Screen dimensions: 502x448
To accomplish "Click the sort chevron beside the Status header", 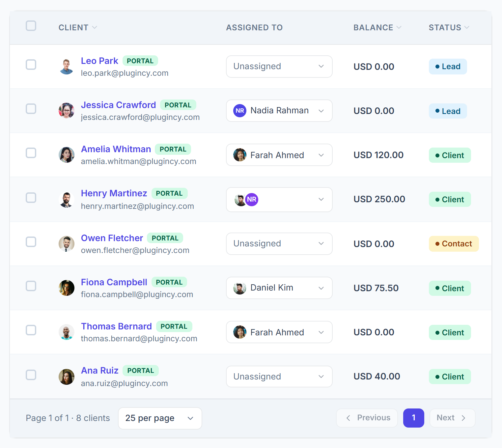I will (x=467, y=27).
